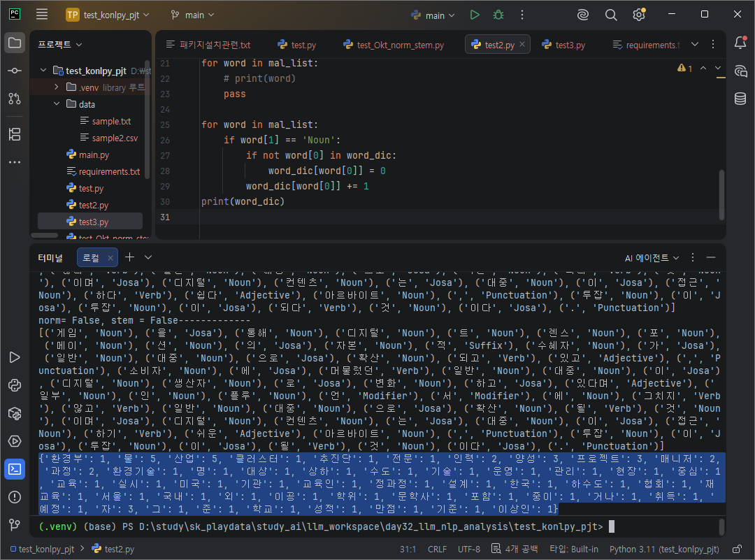Close the 로컬 terminal tab
The height and width of the screenshot is (560, 755).
pyautogui.click(x=110, y=258)
